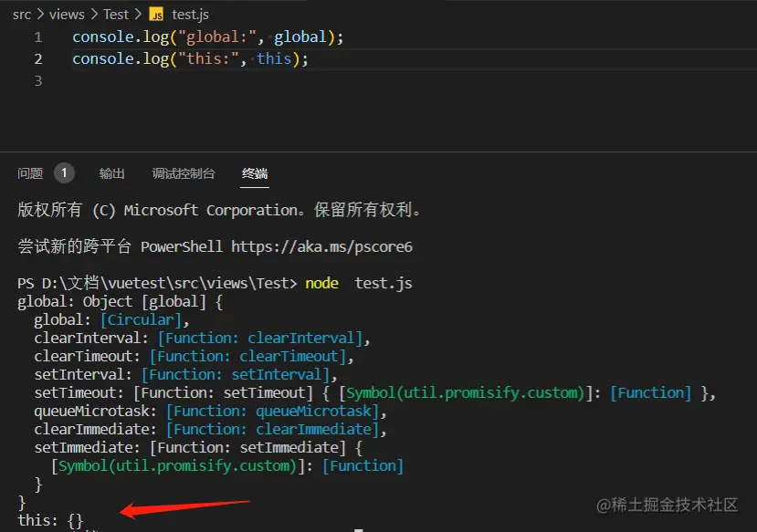Click the 'views' breadcrumb segment

click(67, 15)
